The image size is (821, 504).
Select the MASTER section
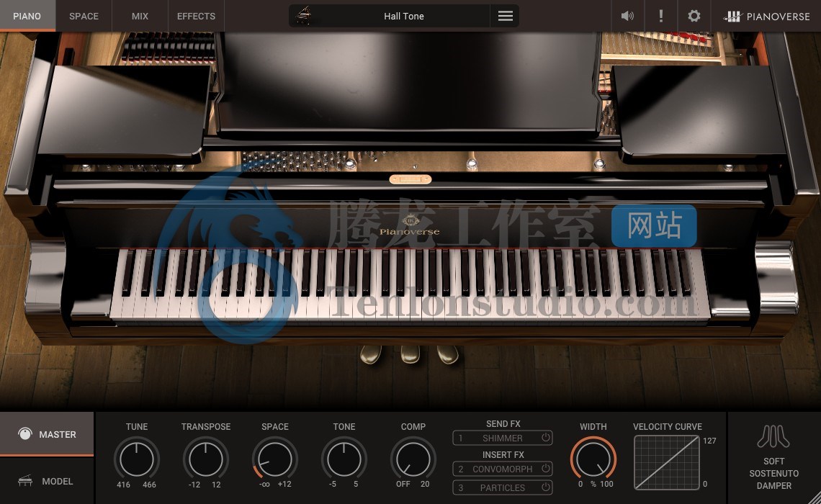pos(47,434)
